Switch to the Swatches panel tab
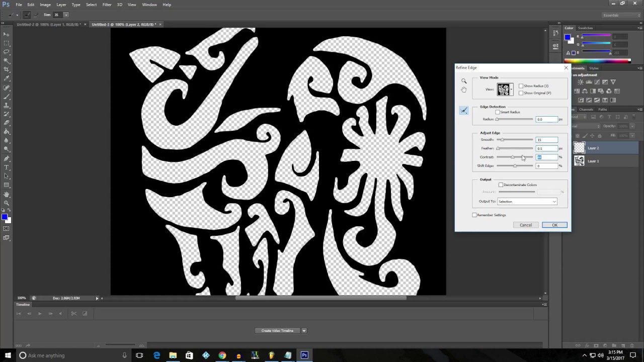 pos(585,28)
